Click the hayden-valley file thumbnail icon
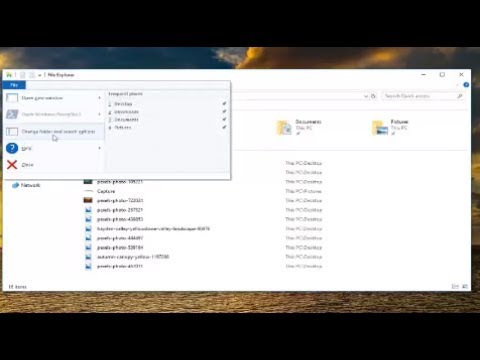 pyautogui.click(x=88, y=229)
